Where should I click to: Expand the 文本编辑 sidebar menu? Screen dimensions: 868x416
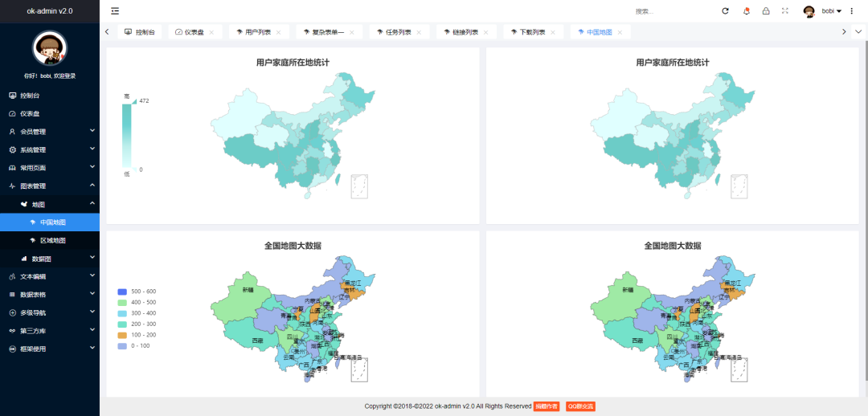point(50,276)
